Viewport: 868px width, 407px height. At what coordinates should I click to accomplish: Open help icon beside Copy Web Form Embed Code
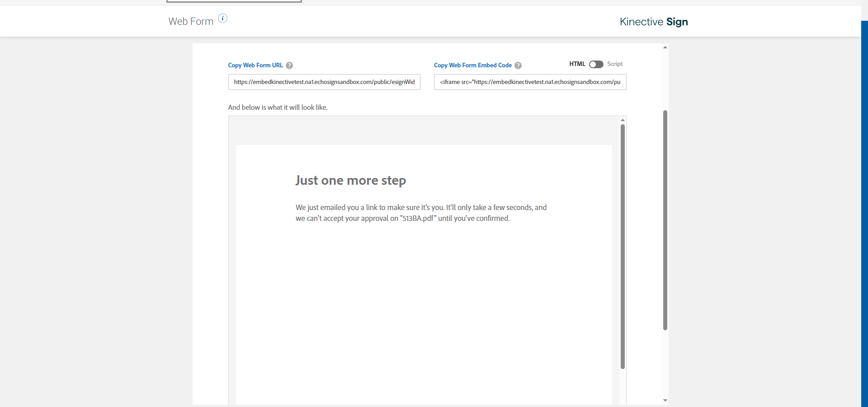point(518,65)
